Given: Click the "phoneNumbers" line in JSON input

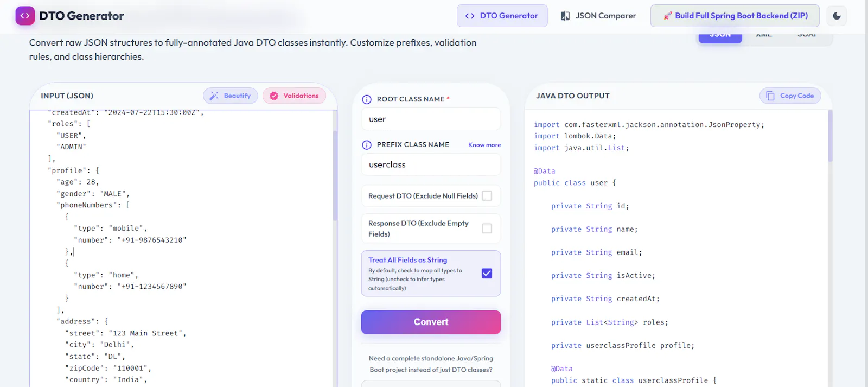Looking at the screenshot, I should (93, 205).
